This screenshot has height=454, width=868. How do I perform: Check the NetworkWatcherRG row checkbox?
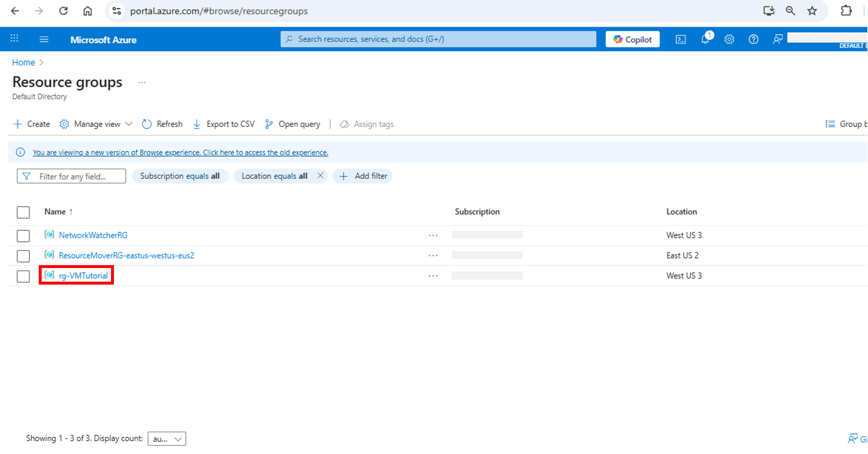pyautogui.click(x=23, y=236)
